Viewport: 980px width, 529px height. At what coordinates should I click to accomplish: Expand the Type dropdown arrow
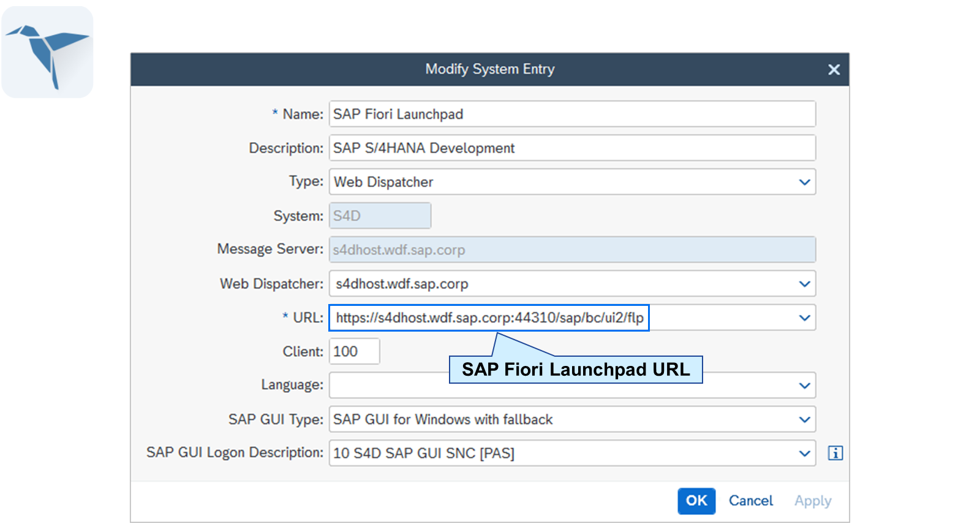[x=804, y=182]
